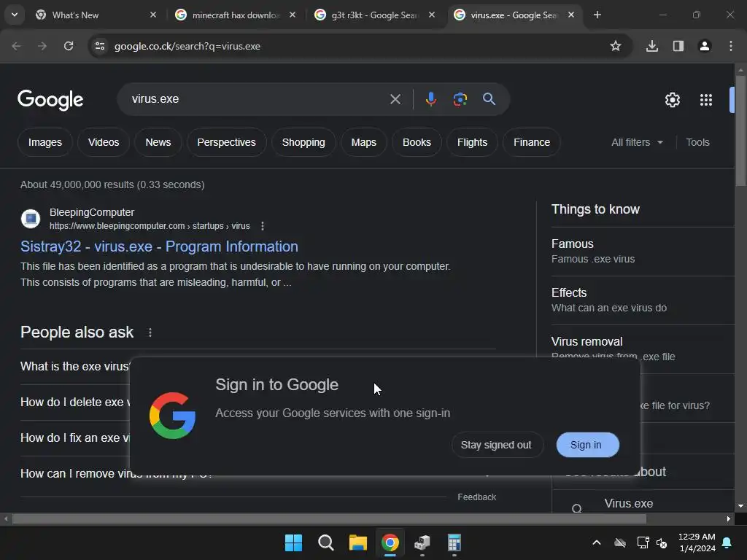
Task: Close the g3t r3kt search tab
Action: click(432, 15)
